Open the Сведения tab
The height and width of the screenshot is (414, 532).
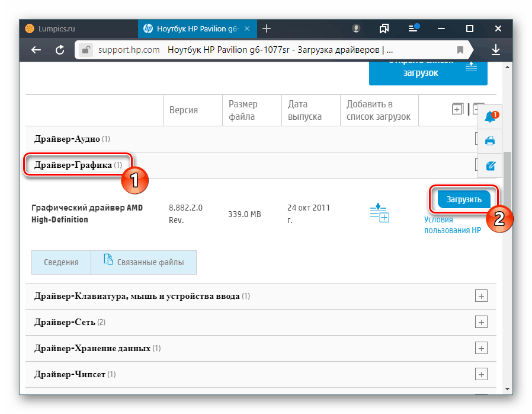point(61,262)
